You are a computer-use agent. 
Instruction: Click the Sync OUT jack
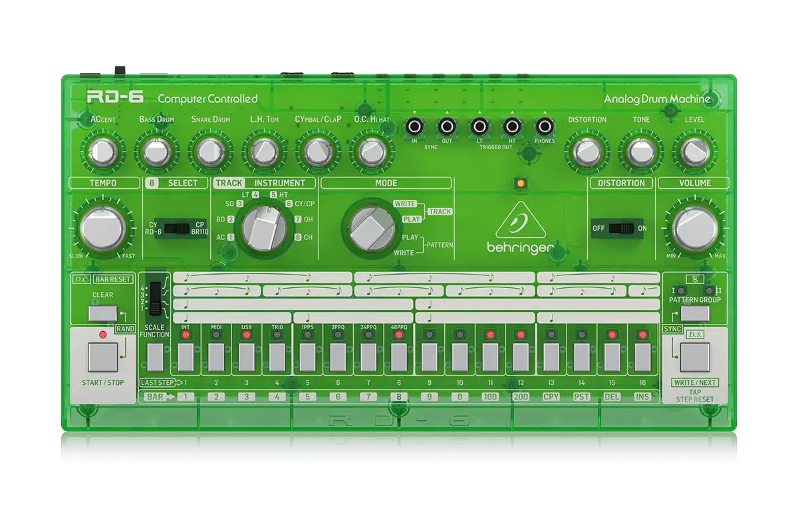[447, 126]
